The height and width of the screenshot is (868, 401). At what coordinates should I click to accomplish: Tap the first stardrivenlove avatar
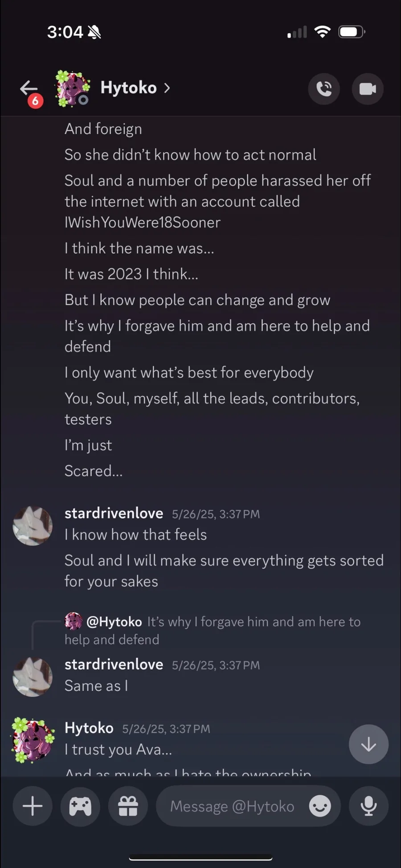pyautogui.click(x=33, y=526)
